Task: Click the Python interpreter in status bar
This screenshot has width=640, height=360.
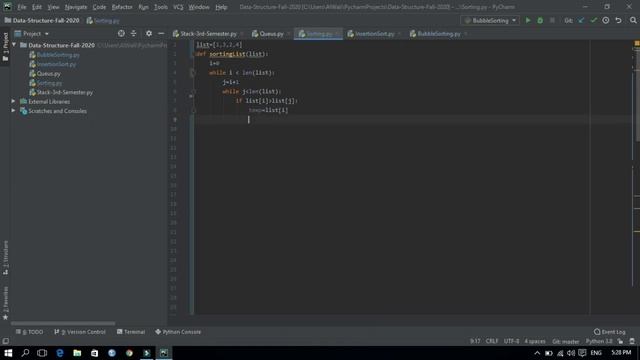Action: [599, 341]
